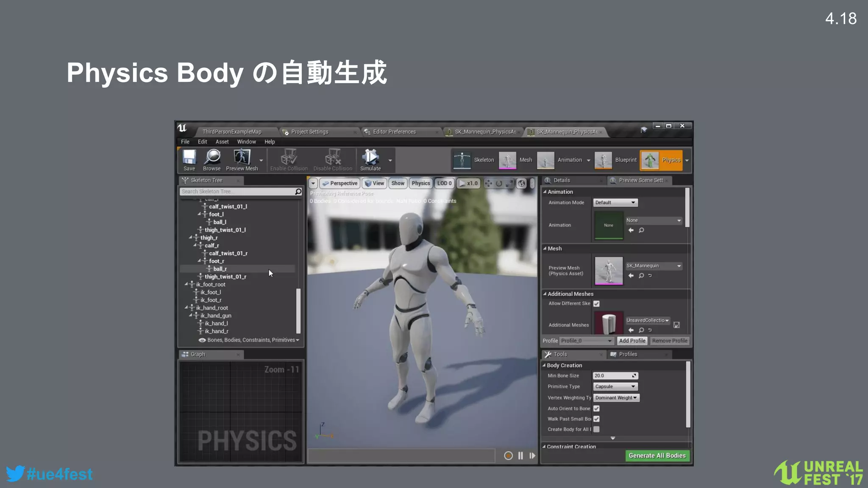Click the Skeleton Tree vertical scrollbar

tap(298, 311)
